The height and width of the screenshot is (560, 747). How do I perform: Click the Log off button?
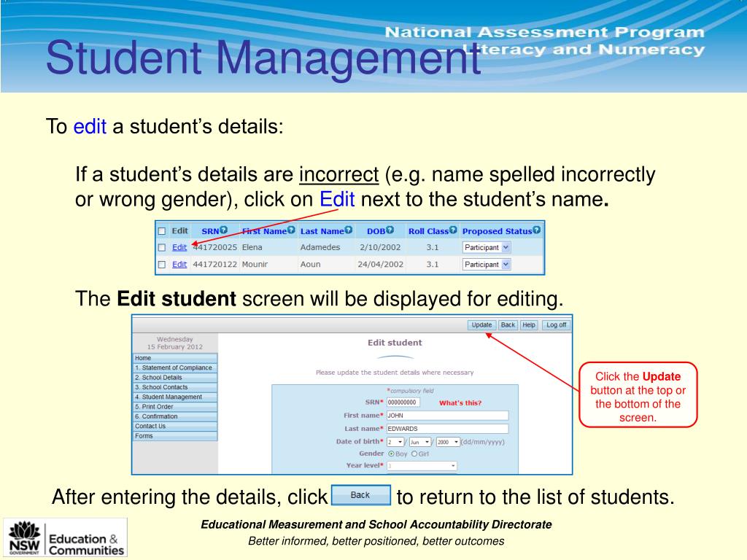pyautogui.click(x=556, y=324)
